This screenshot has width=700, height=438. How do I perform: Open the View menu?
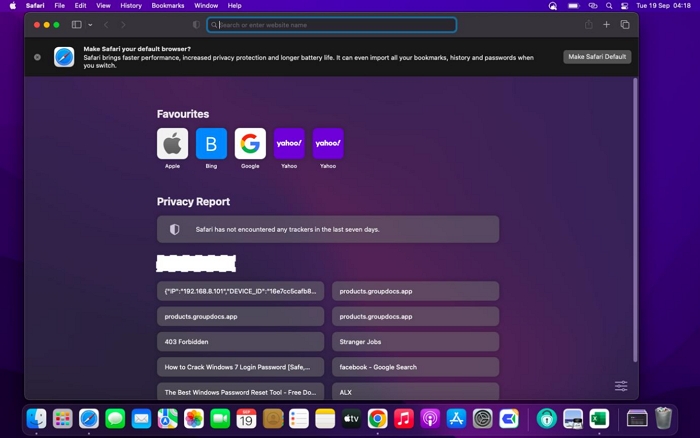coord(103,6)
